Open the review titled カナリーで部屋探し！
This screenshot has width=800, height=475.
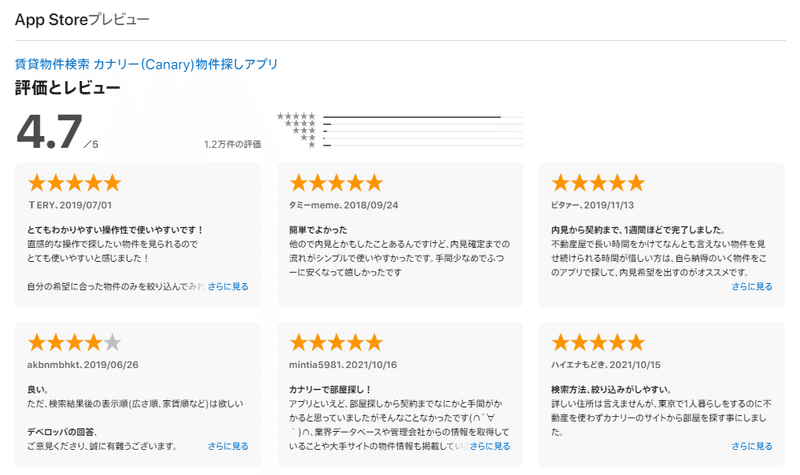[330, 390]
